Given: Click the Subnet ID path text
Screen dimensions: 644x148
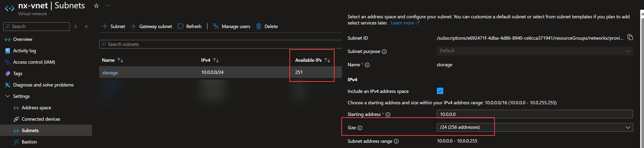Looking at the screenshot, I should [x=530, y=38].
